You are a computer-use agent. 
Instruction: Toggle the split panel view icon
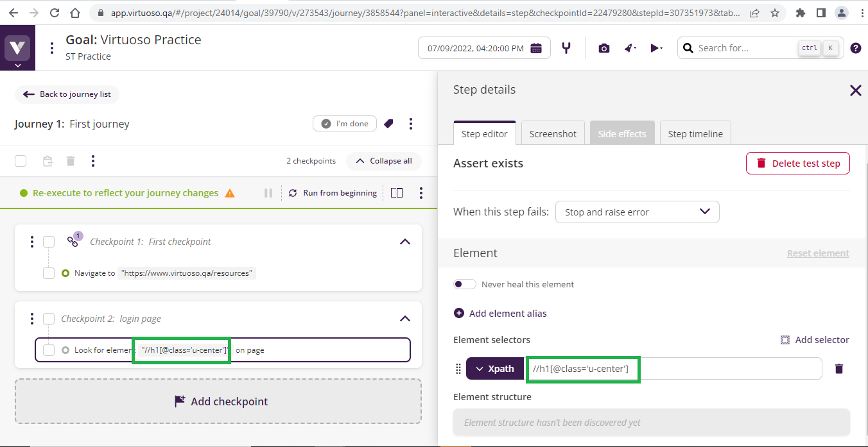pyautogui.click(x=397, y=193)
